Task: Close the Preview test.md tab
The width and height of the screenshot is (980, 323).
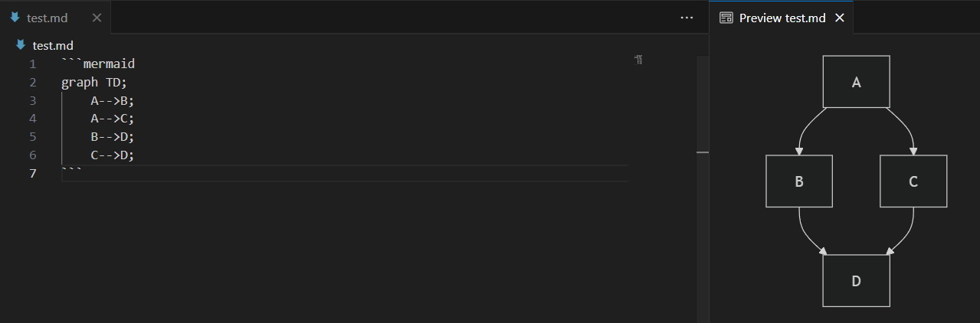Action: point(839,18)
